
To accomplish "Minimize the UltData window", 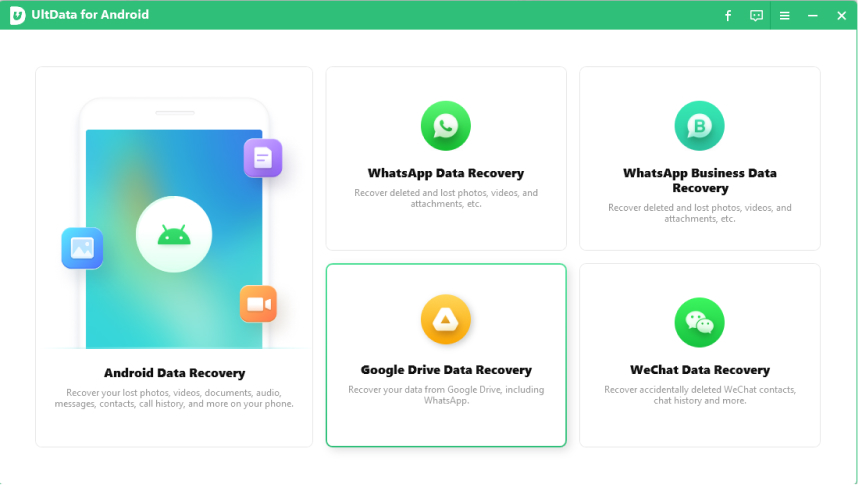I will [812, 15].
